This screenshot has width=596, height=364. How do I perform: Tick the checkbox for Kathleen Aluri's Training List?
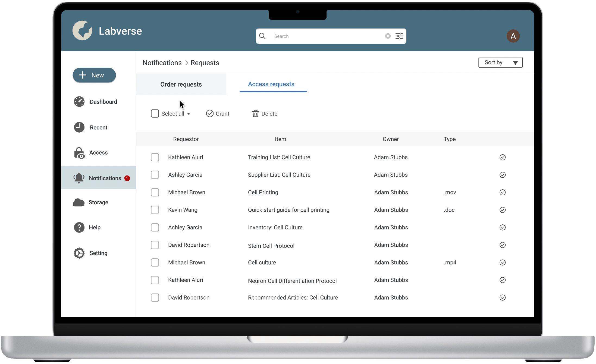(155, 157)
